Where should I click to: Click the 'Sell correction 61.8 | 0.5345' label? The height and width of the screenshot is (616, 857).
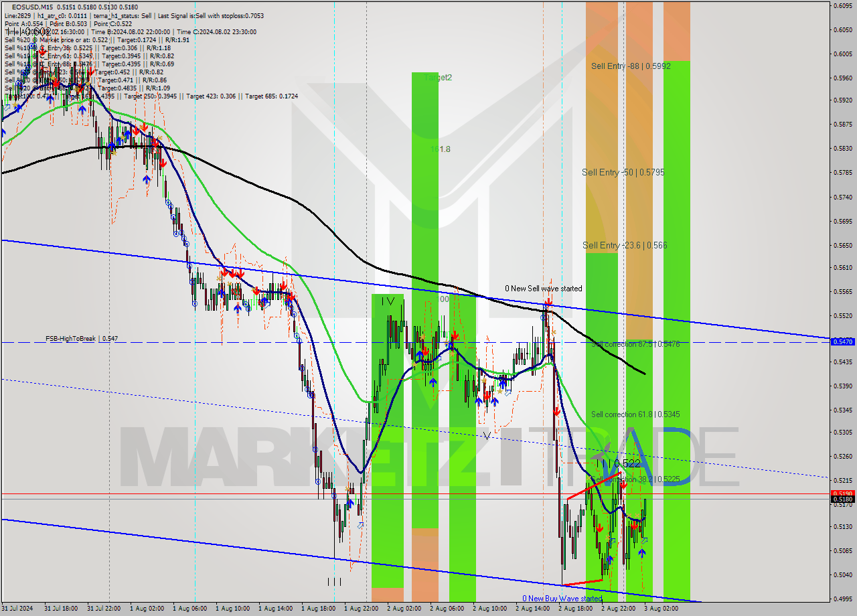(x=635, y=414)
